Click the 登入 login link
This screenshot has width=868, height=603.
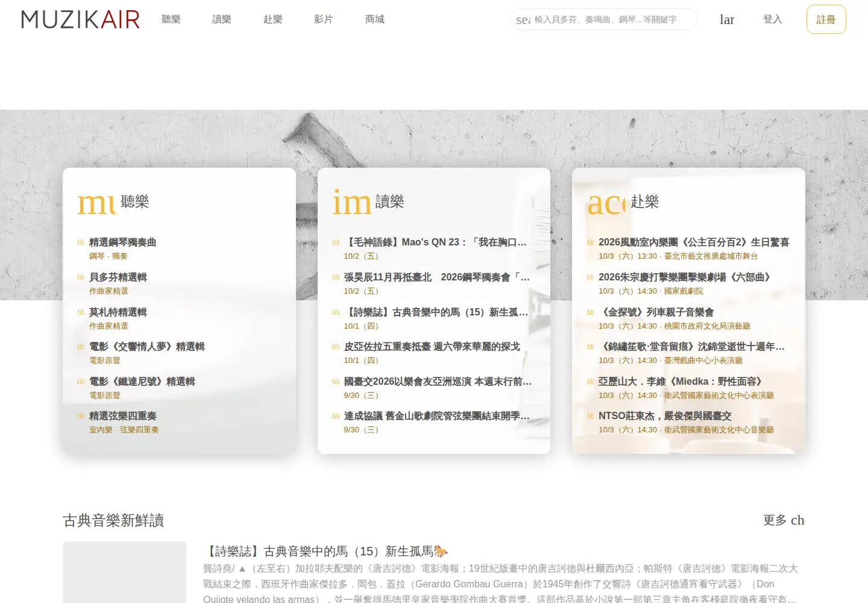[773, 19]
